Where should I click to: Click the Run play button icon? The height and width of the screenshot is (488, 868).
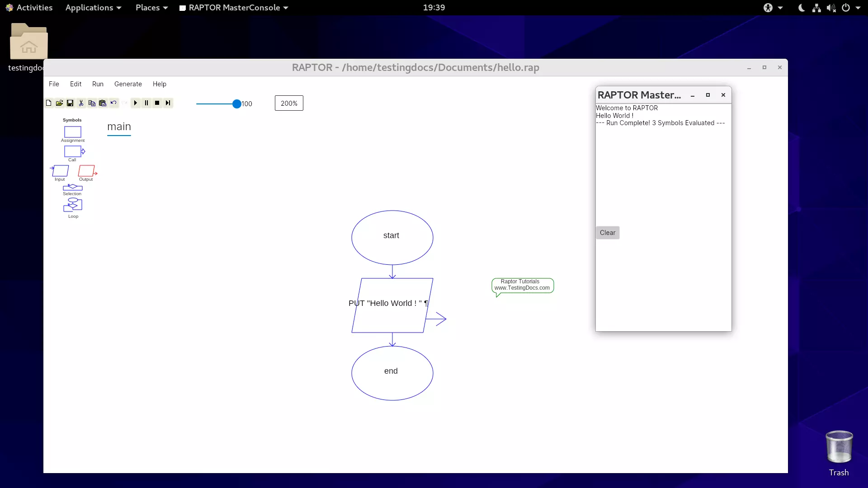click(135, 103)
